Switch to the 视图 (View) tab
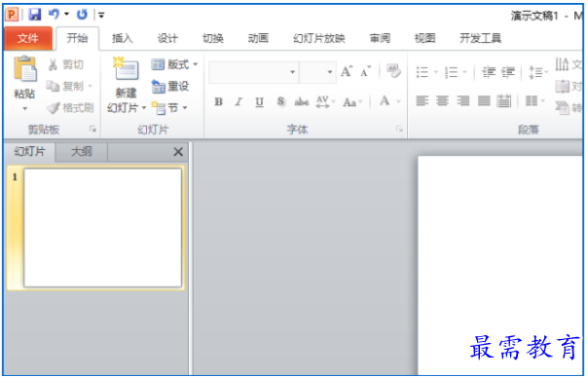This screenshot has height=378, width=588. coord(424,38)
